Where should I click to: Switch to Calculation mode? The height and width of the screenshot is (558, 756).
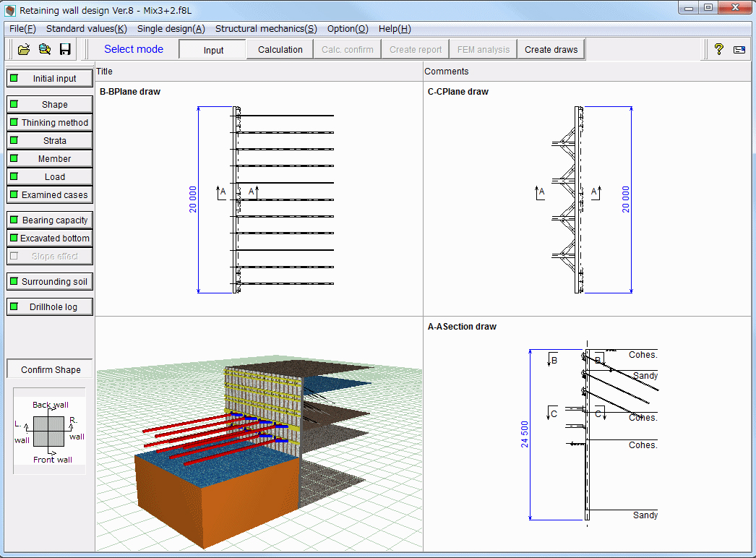click(x=280, y=50)
